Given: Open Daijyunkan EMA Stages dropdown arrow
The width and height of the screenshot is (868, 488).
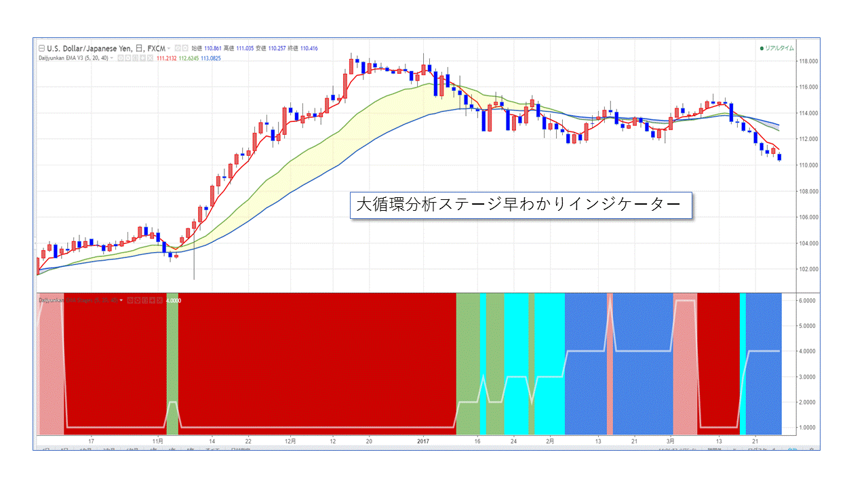Looking at the screenshot, I should (121, 300).
